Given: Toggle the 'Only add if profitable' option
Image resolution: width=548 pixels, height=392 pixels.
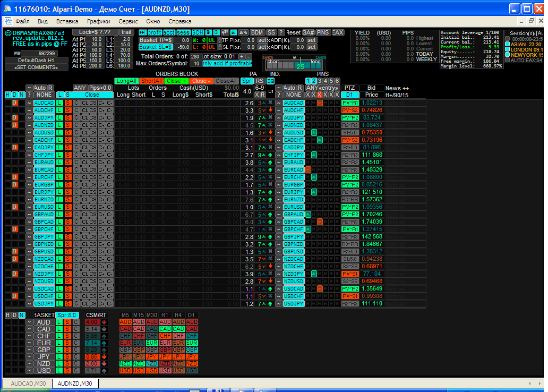Looking at the screenshot, I should [x=227, y=63].
